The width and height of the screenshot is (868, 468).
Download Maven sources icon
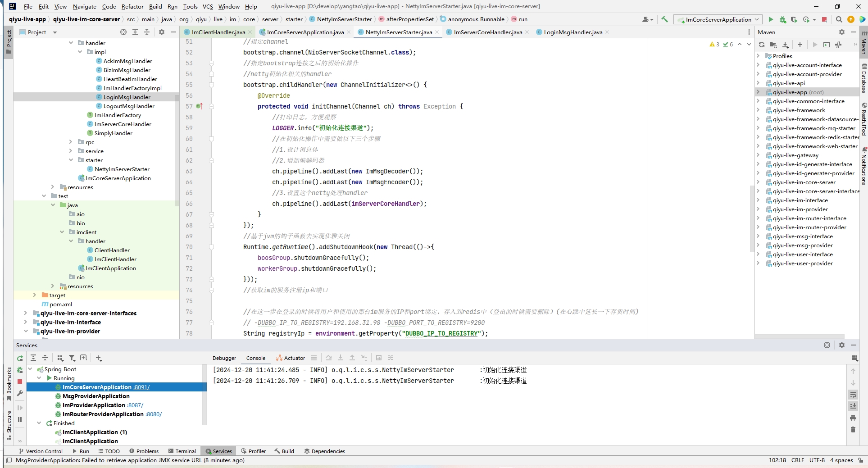point(786,45)
